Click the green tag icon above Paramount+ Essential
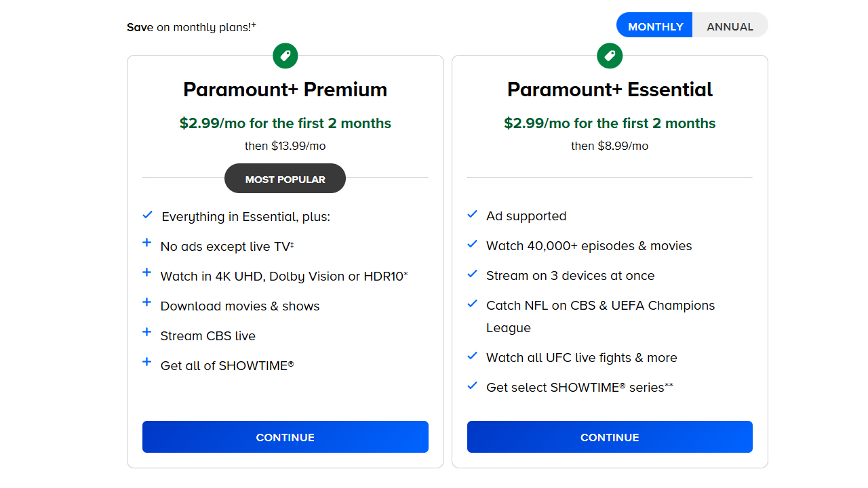Viewport: 868px width, 488px height. 610,56
